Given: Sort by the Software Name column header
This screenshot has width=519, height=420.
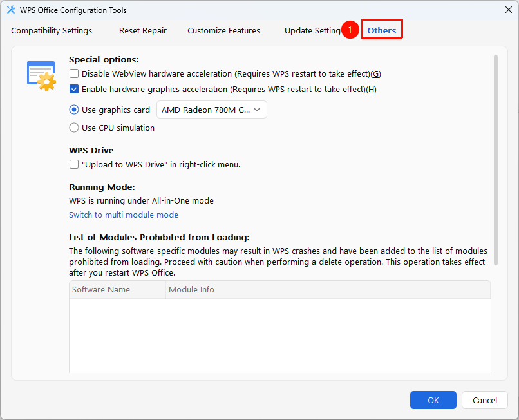Looking at the screenshot, I should (117, 289).
